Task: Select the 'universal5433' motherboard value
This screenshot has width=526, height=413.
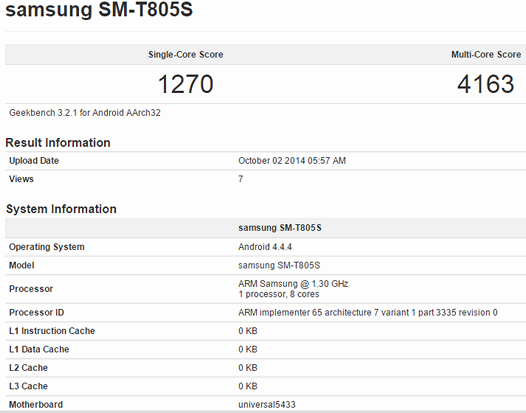Action: point(267,405)
